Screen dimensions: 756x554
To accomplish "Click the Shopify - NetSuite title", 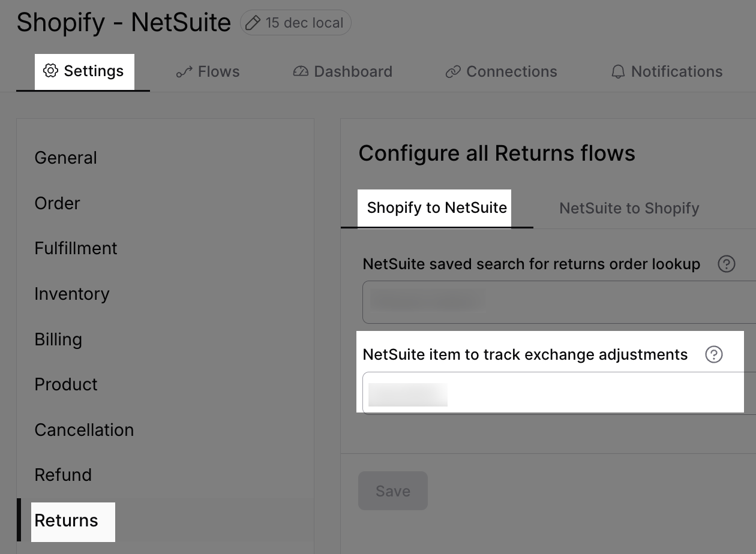I will [x=124, y=23].
